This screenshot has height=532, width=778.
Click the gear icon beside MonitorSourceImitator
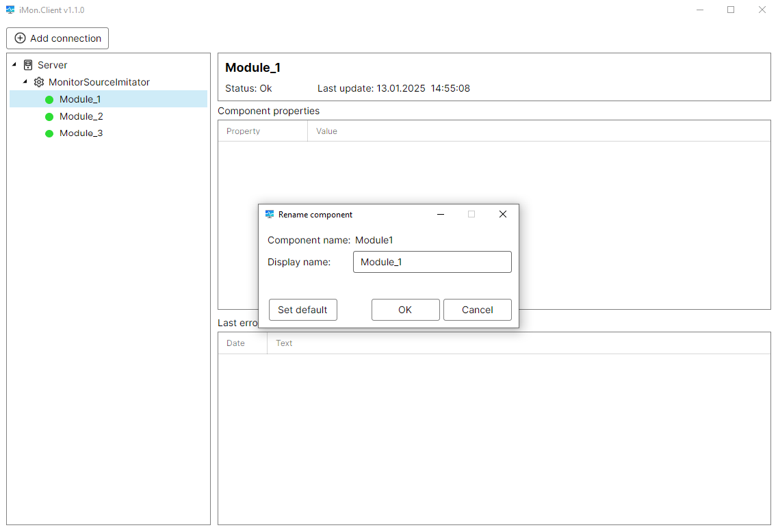[x=39, y=82]
